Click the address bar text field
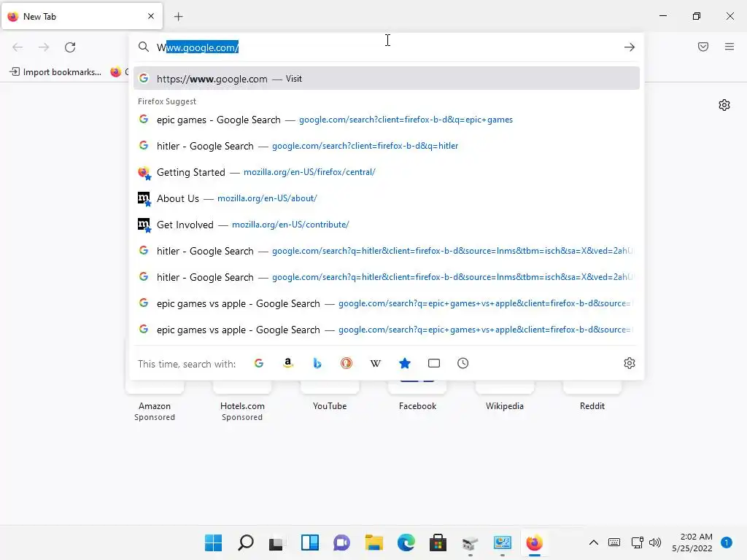 pyautogui.click(x=386, y=47)
